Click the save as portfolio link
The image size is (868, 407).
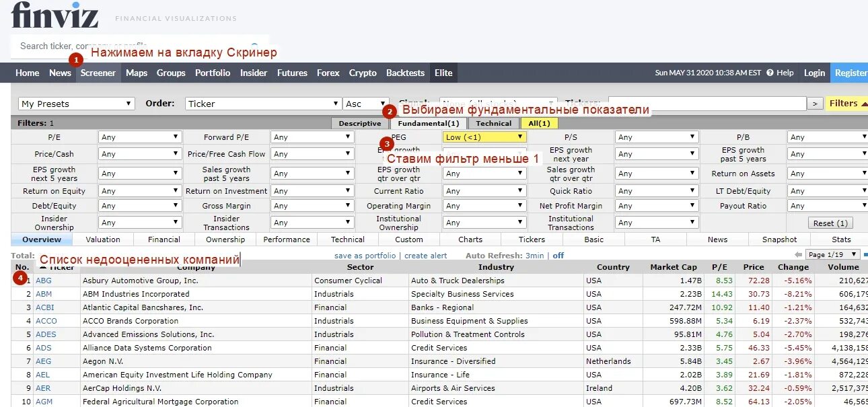point(365,256)
